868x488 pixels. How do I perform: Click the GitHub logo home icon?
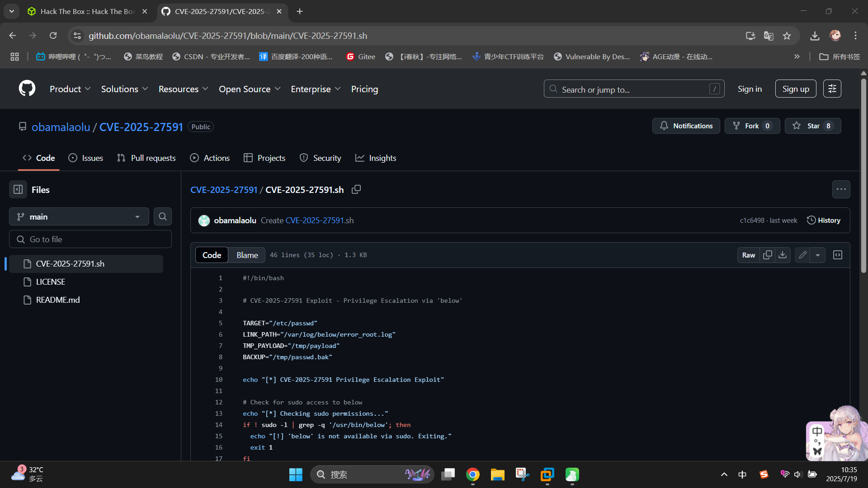(27, 89)
